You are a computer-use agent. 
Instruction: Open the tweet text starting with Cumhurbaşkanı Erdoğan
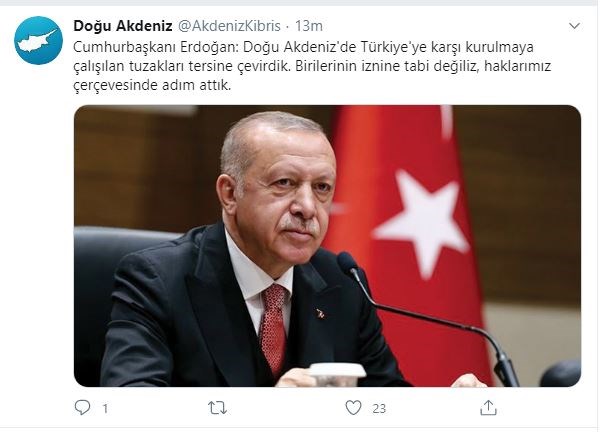(x=312, y=66)
